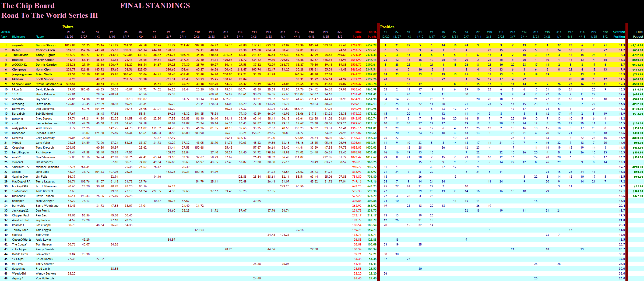Select nickname cell 'Jackalope22'

(20, 211)
